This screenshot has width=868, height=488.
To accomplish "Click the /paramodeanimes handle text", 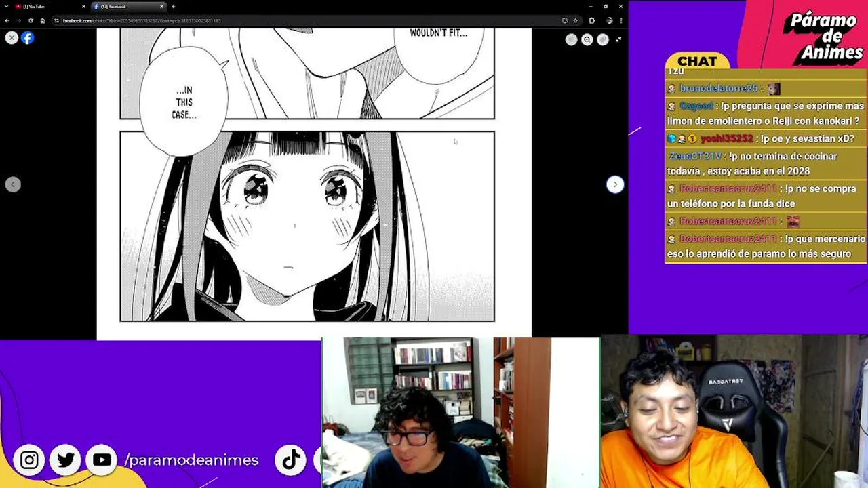I will [x=191, y=460].
